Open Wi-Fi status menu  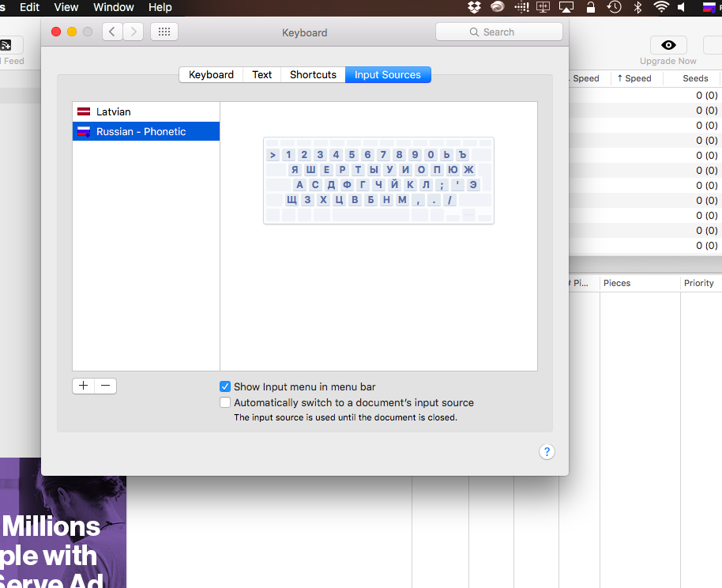tap(661, 7)
